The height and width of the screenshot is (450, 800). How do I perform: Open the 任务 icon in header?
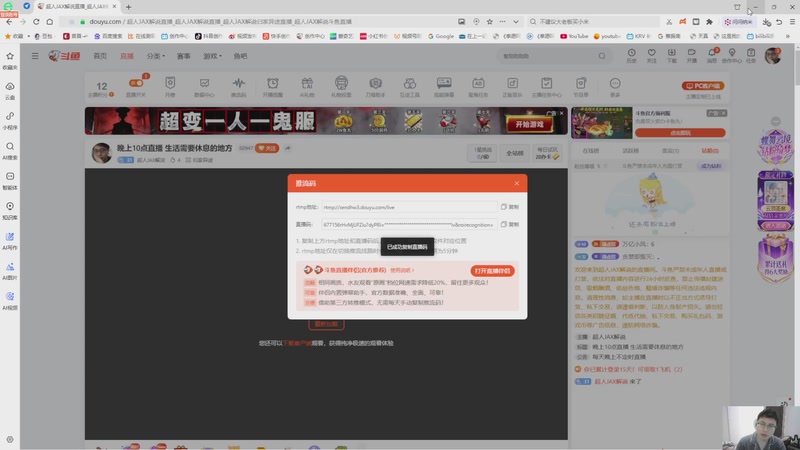point(751,56)
